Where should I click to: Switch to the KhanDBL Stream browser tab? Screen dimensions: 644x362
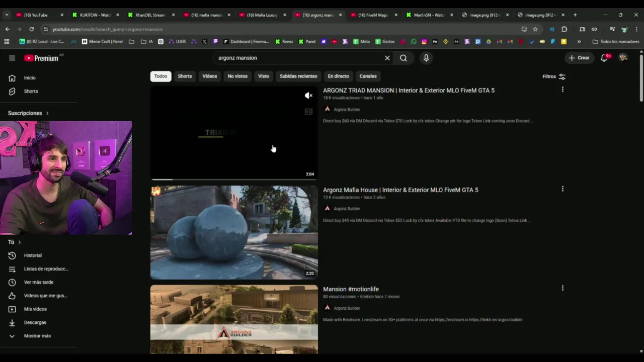150,15
